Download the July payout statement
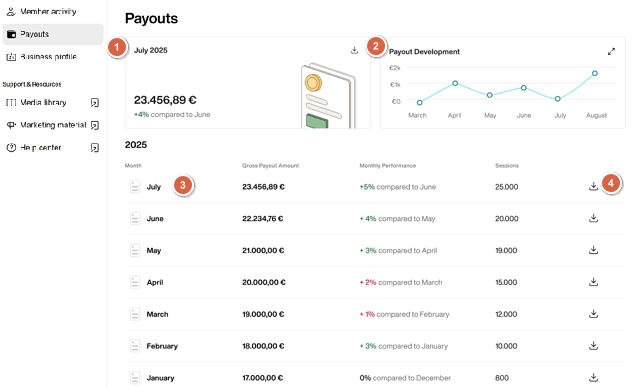Screen dimensions: 641x388 [594, 186]
